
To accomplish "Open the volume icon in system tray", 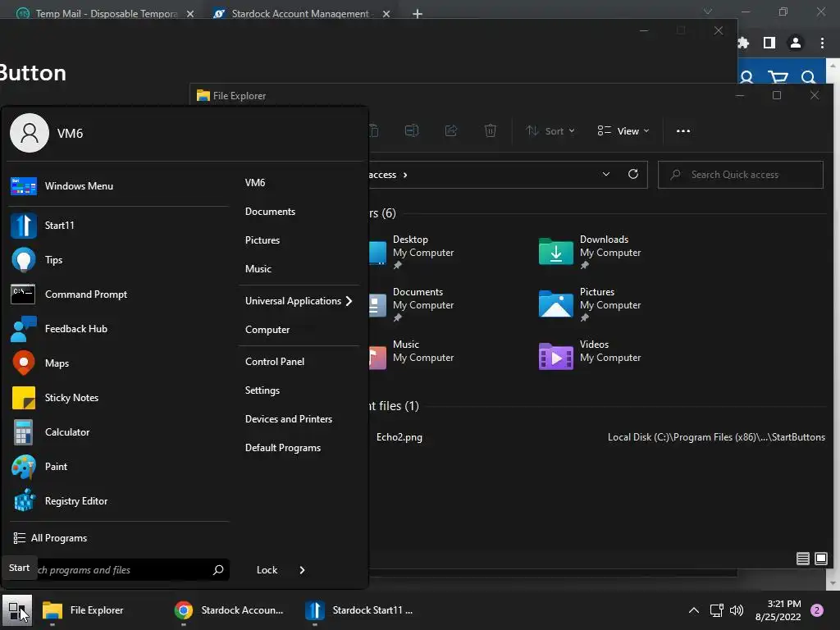I will (737, 610).
